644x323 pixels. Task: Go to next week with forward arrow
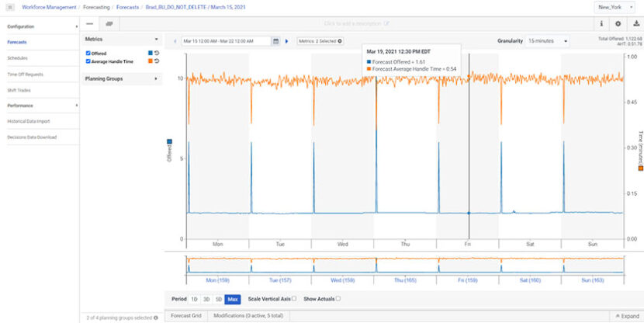[x=286, y=41]
